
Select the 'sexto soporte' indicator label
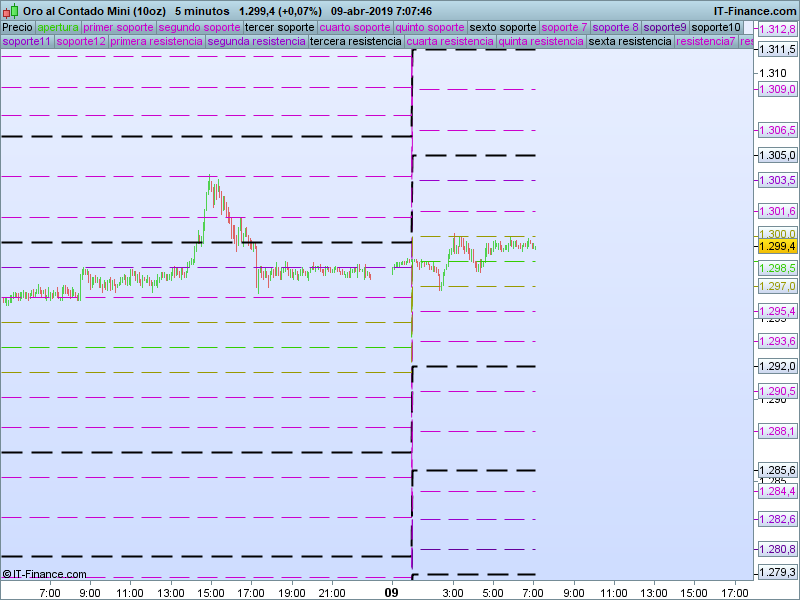(x=503, y=27)
